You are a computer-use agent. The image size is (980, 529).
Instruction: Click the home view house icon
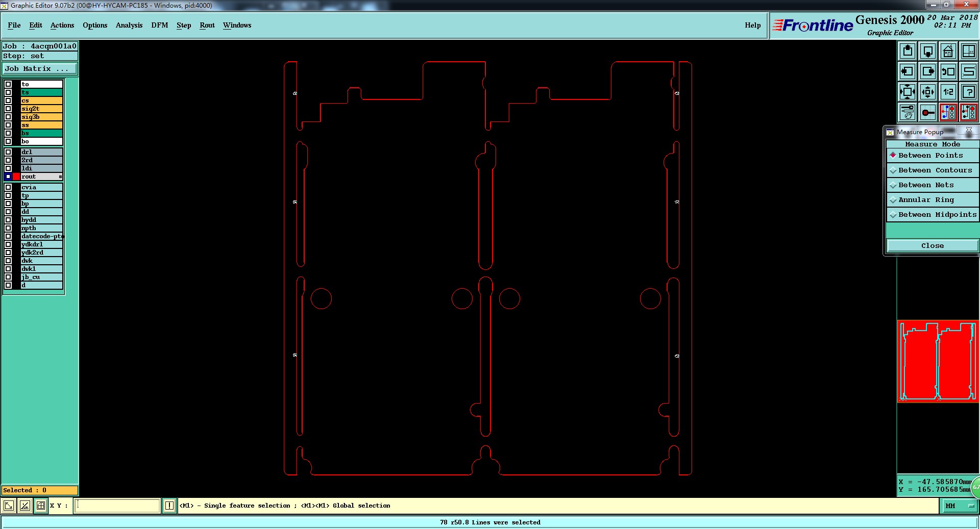tap(948, 51)
